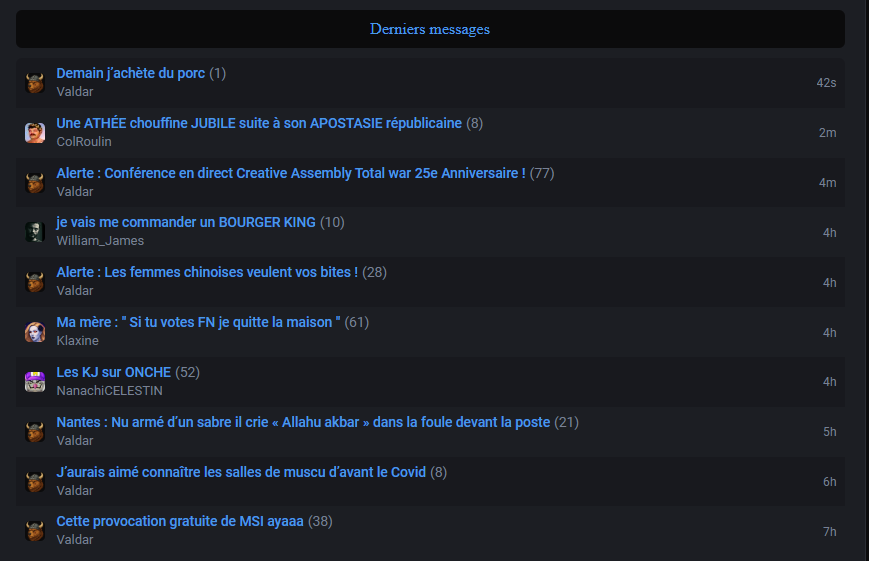Open the Creative Assembly Total War conference thread
The height and width of the screenshot is (561, 869).
[290, 173]
